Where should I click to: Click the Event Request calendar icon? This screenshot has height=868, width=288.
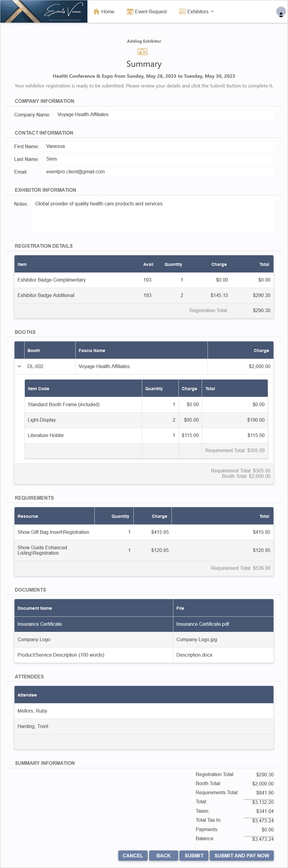pyautogui.click(x=130, y=11)
